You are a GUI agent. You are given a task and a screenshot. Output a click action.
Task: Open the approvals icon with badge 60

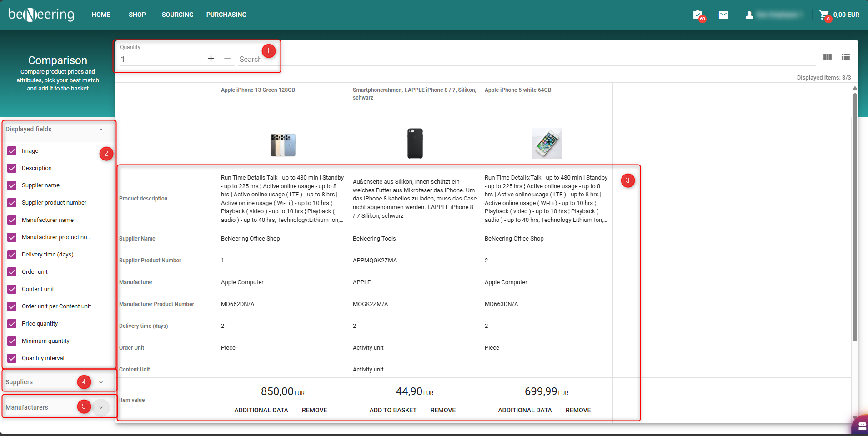(697, 15)
